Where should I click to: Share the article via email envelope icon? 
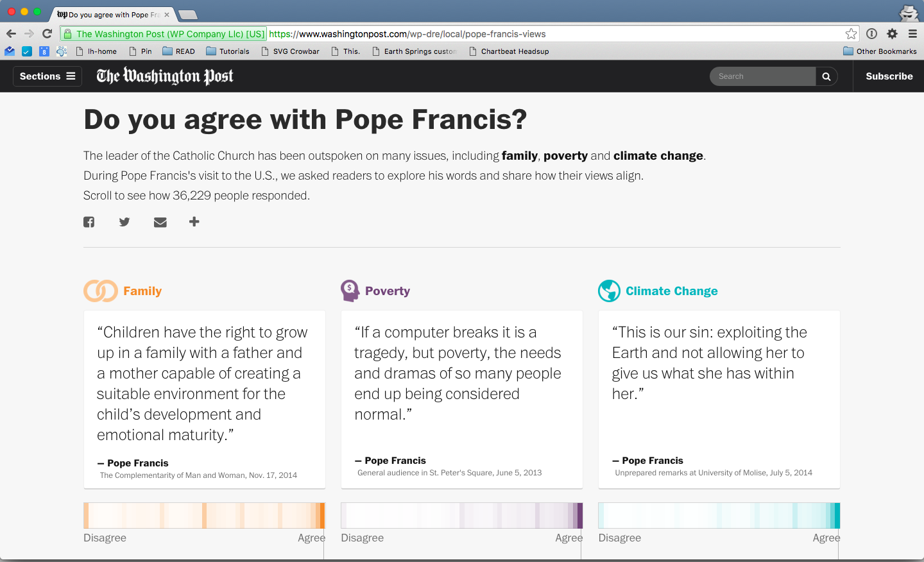coord(160,222)
